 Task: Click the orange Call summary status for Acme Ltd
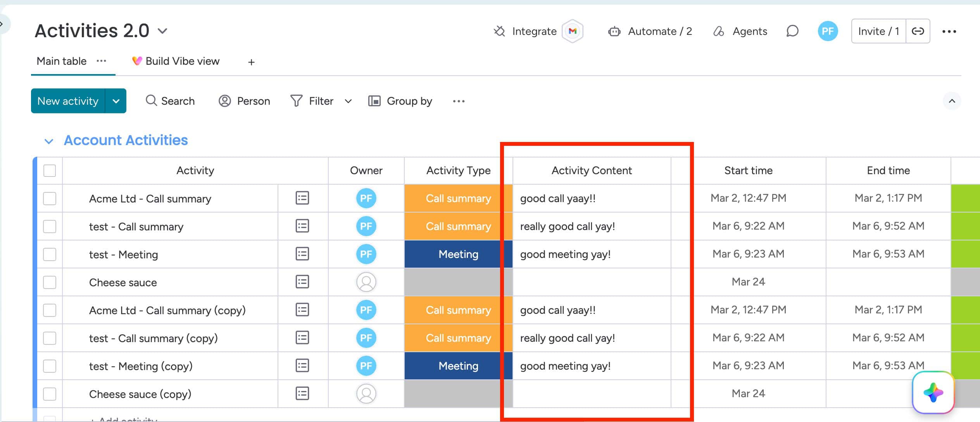[x=458, y=198]
